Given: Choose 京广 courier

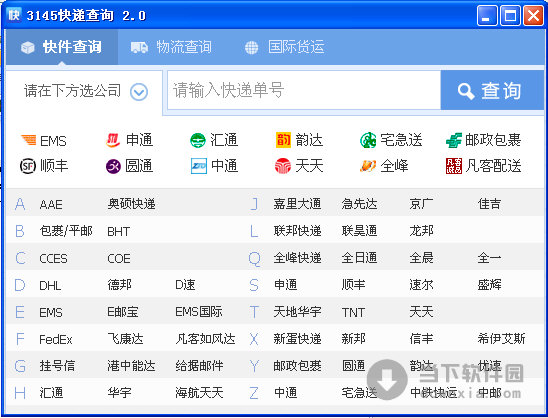Looking at the screenshot, I should (x=421, y=204).
